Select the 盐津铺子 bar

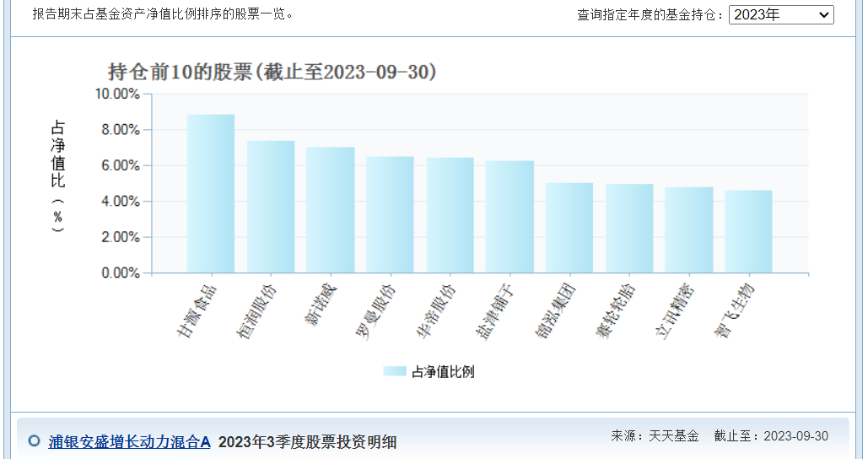[x=509, y=217]
